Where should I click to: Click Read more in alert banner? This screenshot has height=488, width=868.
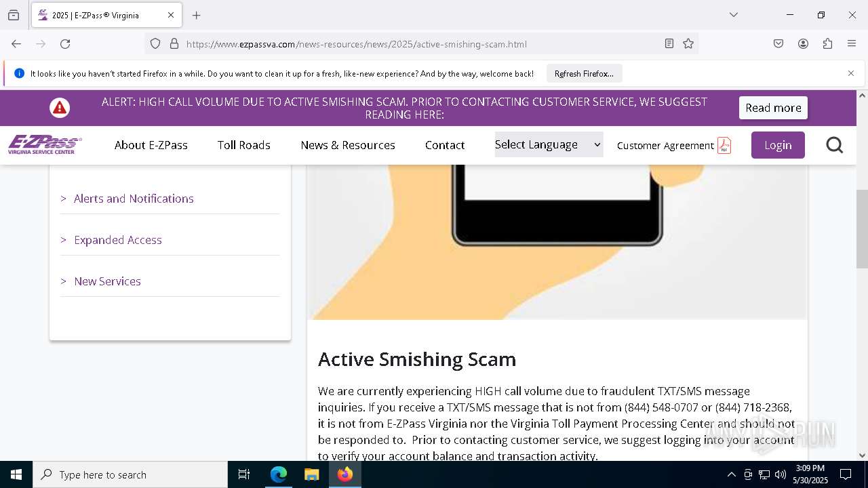(x=773, y=108)
